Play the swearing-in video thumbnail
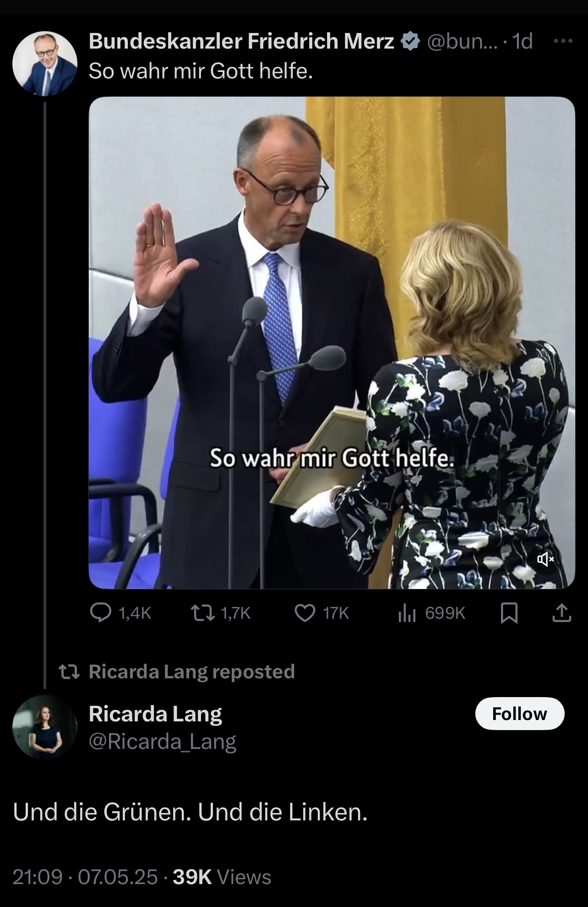 click(332, 342)
